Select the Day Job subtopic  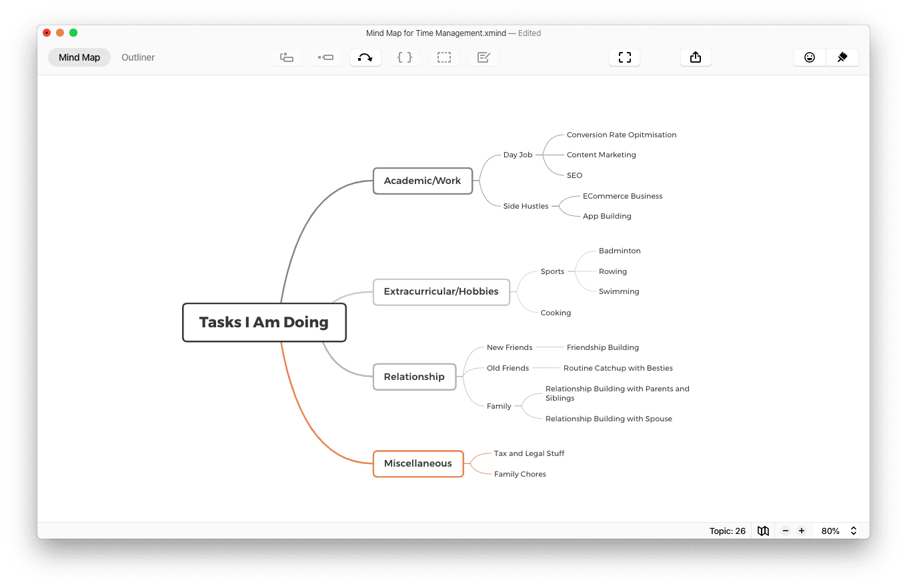518,155
